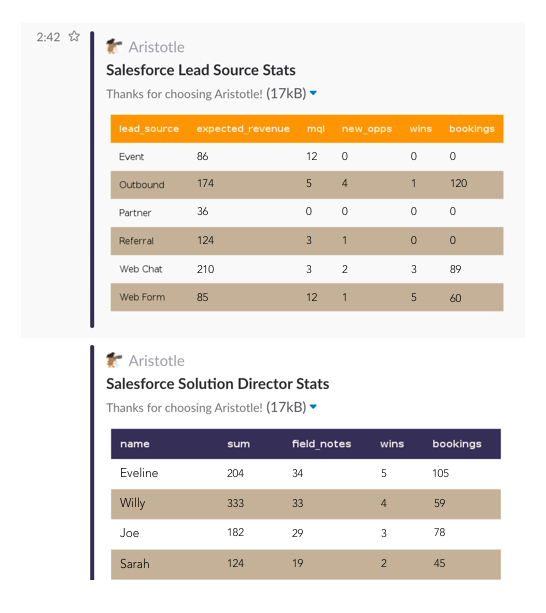Screen dimensions: 546x613
Task: Click the new_opps column header
Action: (x=367, y=129)
